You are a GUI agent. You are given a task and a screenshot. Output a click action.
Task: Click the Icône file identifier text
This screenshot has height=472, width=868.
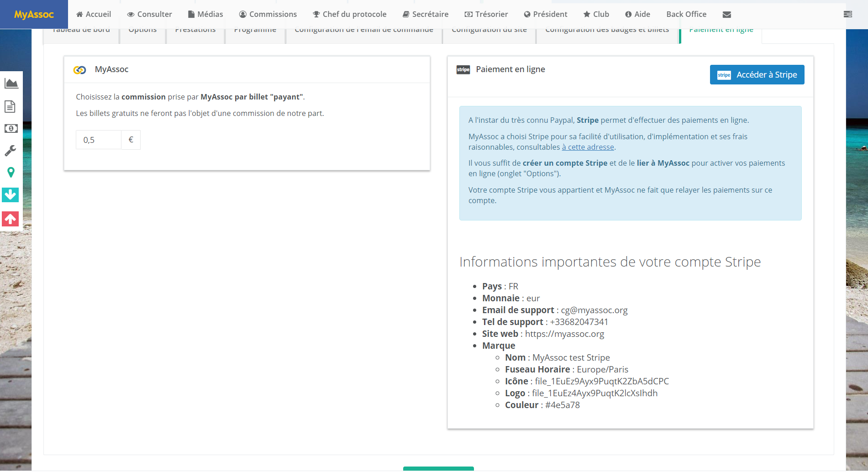click(x=602, y=381)
